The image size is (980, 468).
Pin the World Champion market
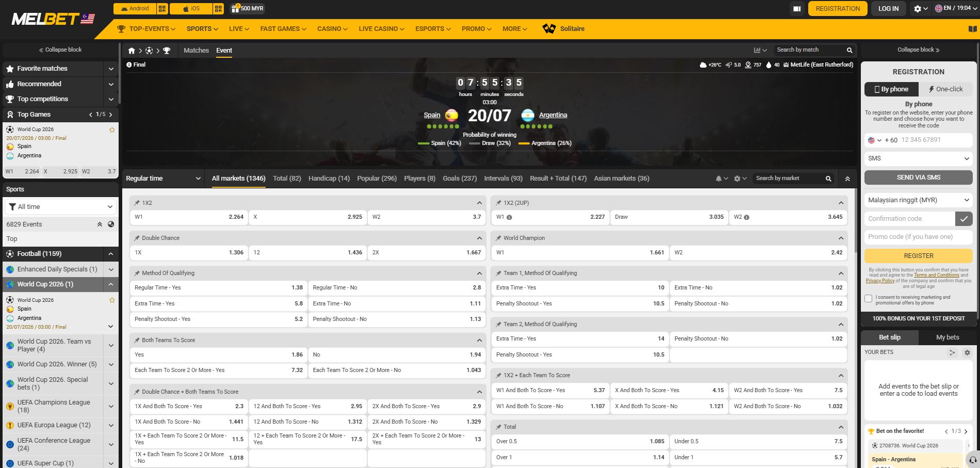[x=498, y=238]
